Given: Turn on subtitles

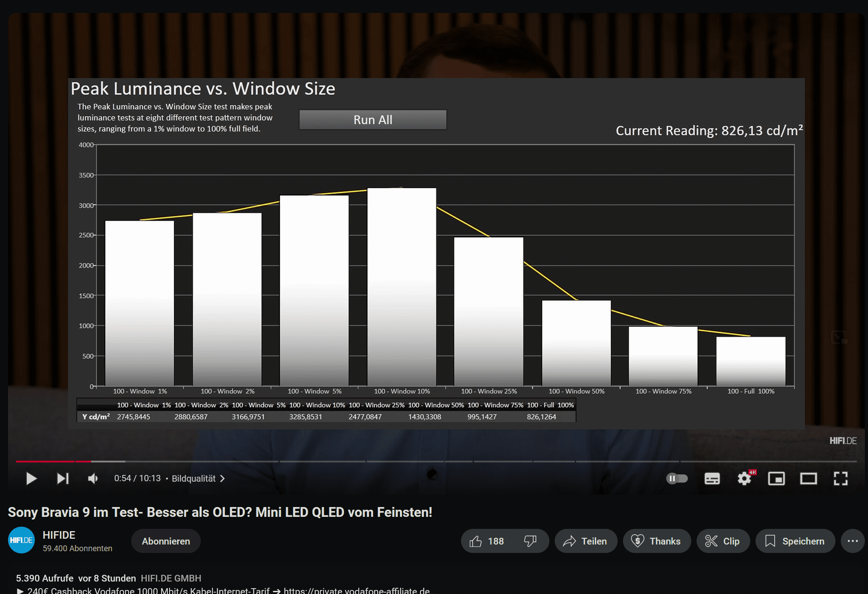Looking at the screenshot, I should [x=712, y=478].
